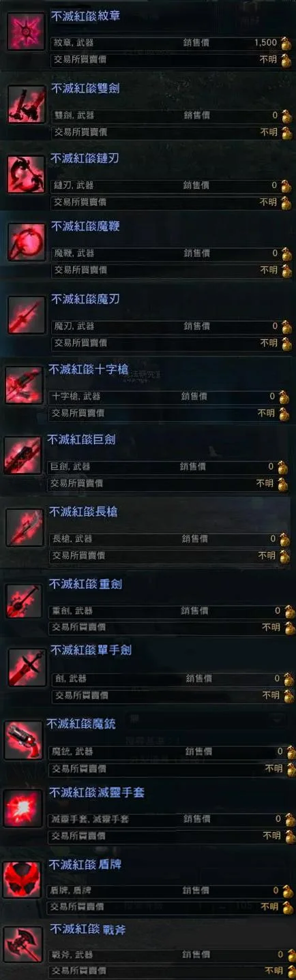Click the 不滅紅燄戰斧 title text
The height and width of the screenshot is (980, 296).
[x=87, y=930]
